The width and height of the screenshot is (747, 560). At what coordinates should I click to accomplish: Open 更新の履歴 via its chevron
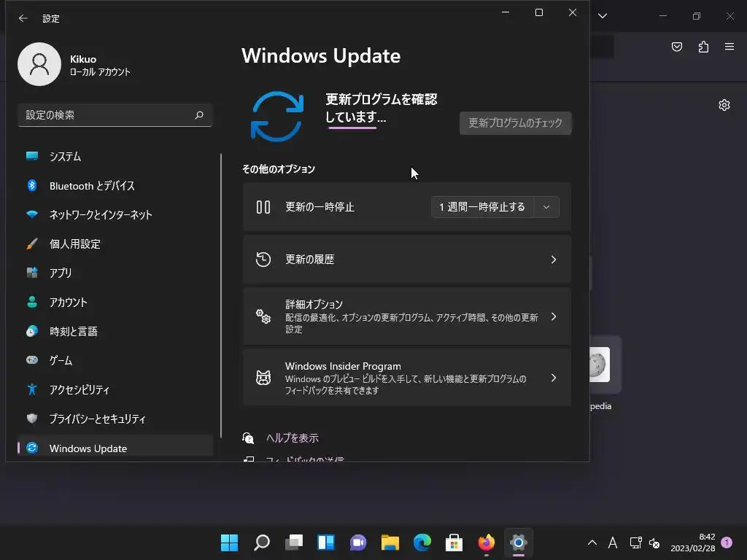pos(553,260)
